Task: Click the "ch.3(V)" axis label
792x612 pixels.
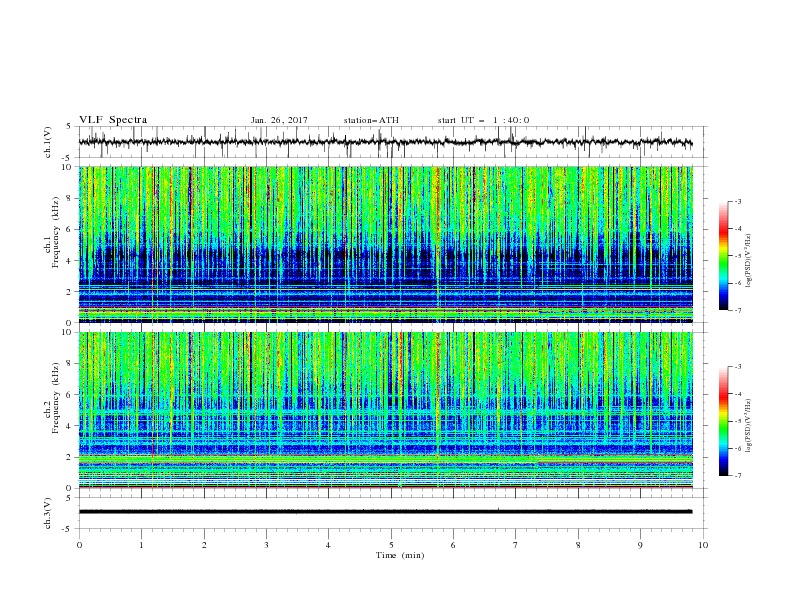Action: pyautogui.click(x=48, y=513)
